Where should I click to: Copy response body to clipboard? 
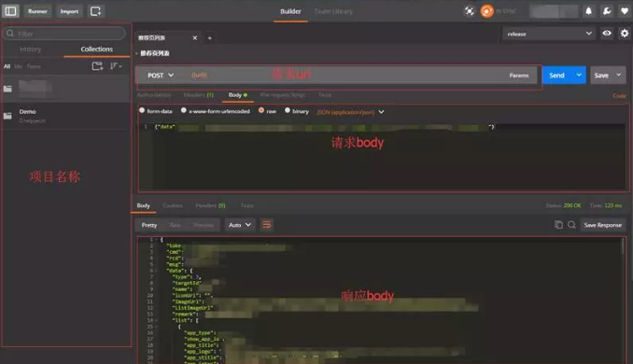pos(558,225)
